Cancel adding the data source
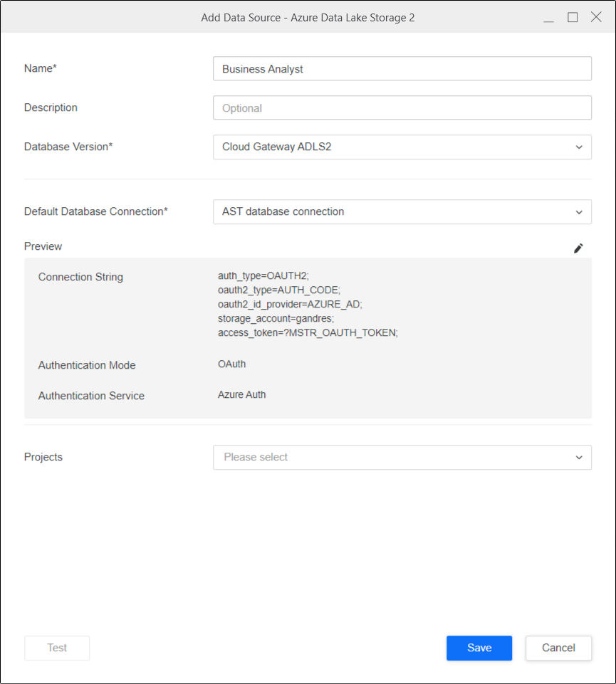The image size is (616, 684). (558, 648)
